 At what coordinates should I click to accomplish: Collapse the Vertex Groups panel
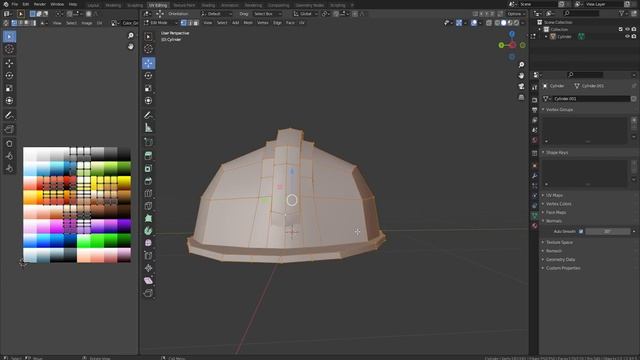(x=559, y=110)
